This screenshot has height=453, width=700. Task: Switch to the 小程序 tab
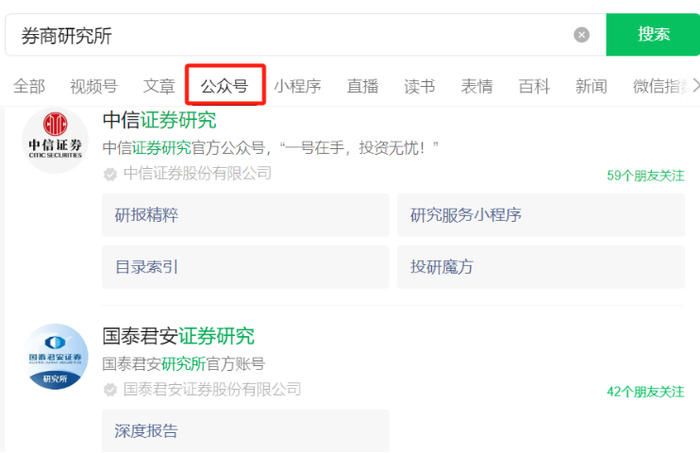[297, 86]
